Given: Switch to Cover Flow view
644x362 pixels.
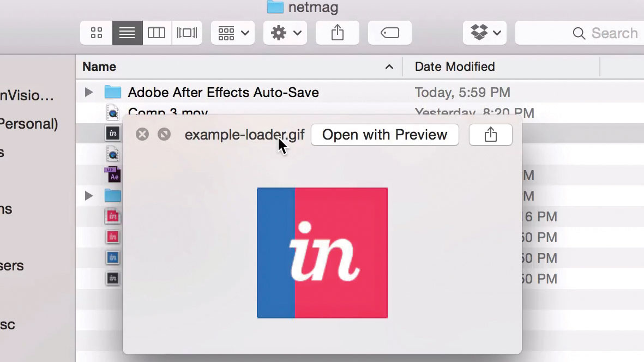Looking at the screenshot, I should [187, 33].
